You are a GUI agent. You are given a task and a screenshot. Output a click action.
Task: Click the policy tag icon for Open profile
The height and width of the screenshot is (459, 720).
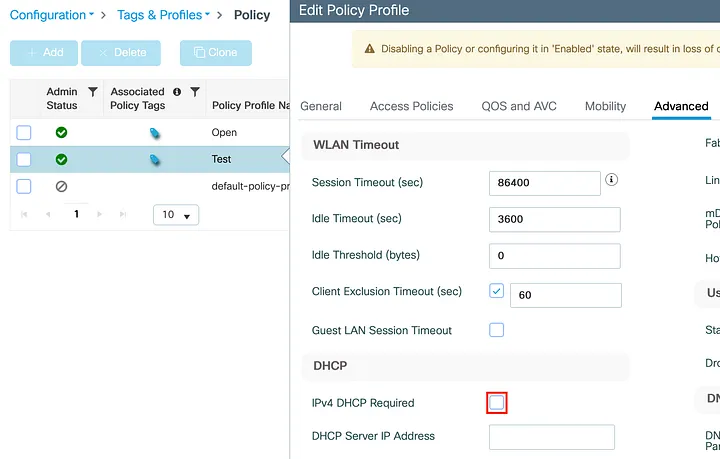click(155, 133)
